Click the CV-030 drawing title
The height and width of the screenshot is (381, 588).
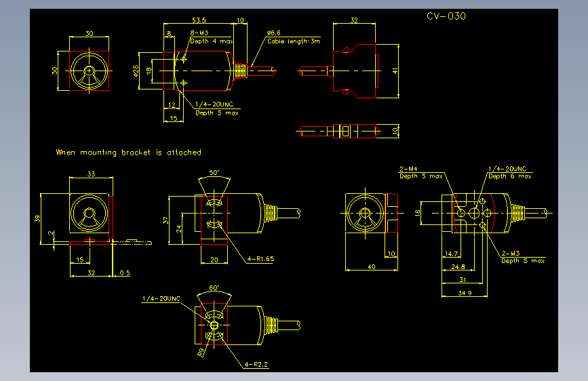[x=446, y=16]
